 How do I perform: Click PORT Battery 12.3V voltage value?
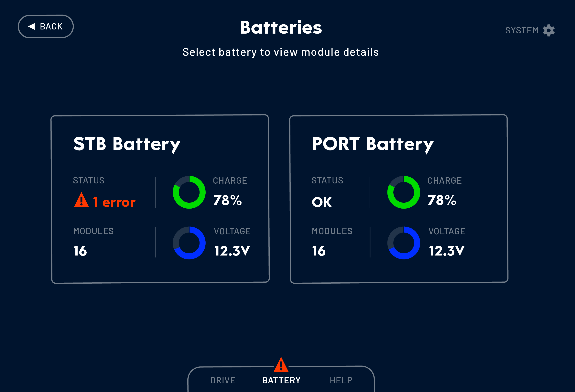click(x=447, y=251)
